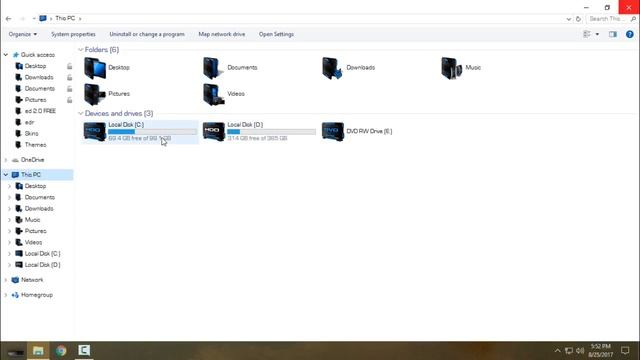
Task: Select the DVD RW Drive (E:) icon
Action: click(333, 131)
